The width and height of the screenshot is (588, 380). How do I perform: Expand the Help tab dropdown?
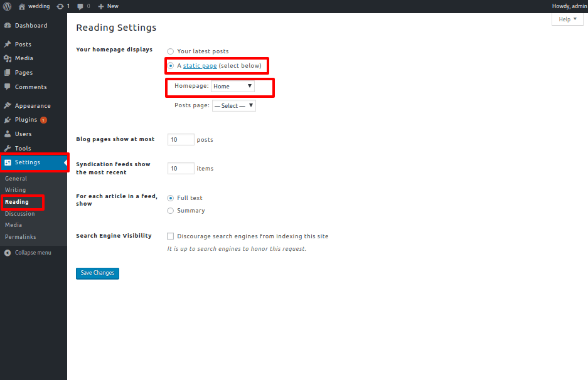pos(567,19)
